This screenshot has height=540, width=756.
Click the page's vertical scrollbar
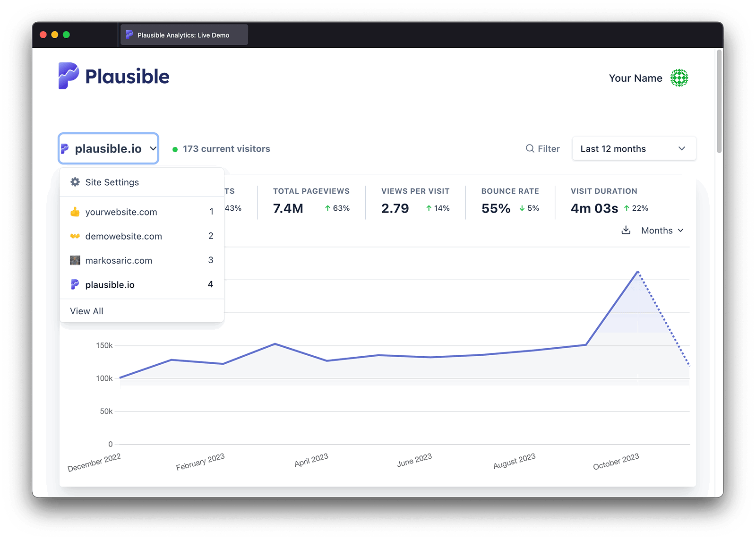point(719,102)
